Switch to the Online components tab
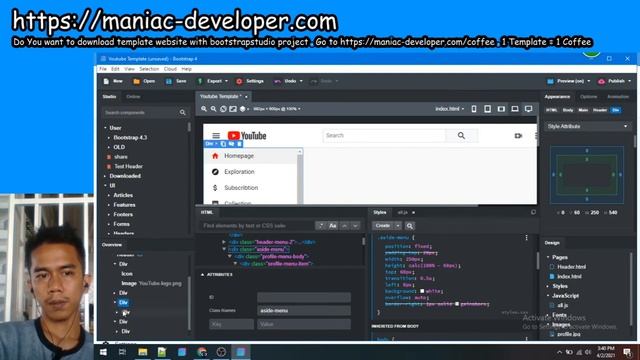This screenshot has height=360, width=640. 133,97
